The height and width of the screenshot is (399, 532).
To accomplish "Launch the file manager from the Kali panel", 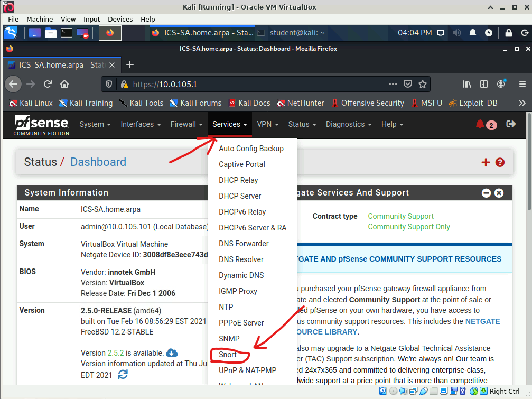I will click(51, 33).
